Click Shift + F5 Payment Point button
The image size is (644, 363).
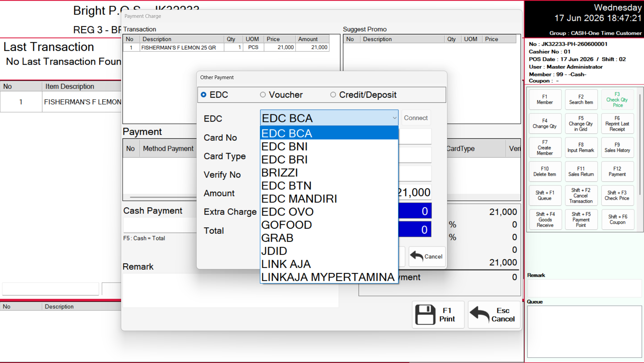click(581, 220)
